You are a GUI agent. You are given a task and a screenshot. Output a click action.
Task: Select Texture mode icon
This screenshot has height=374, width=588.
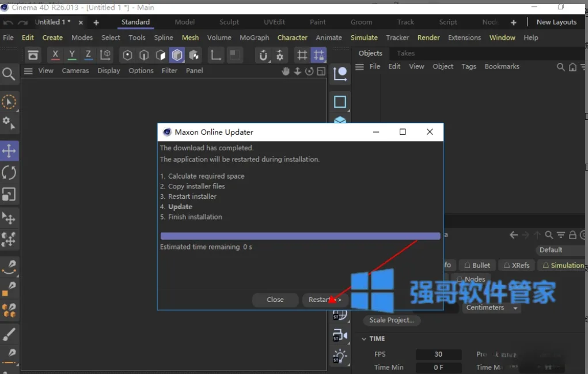pos(194,55)
